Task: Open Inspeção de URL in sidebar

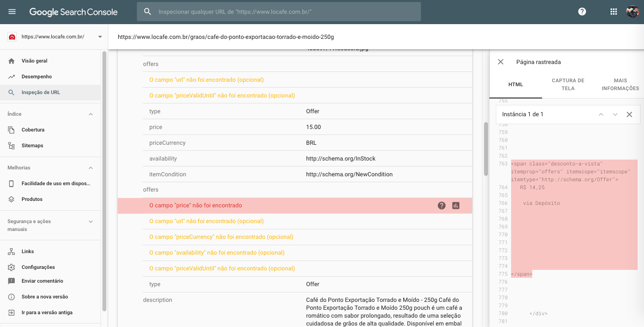Action: point(50,93)
